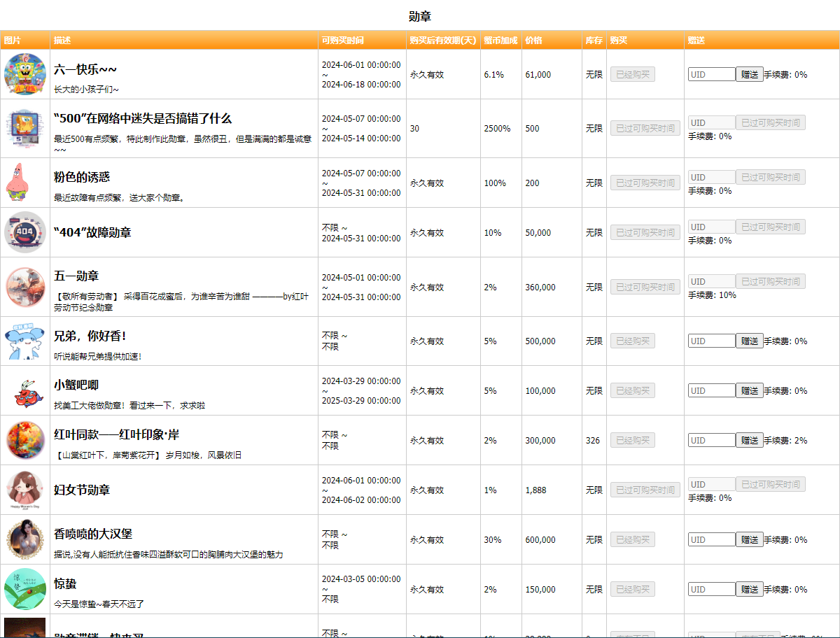Click the 惊蛰 green medal image
The height and width of the screenshot is (638, 840).
[24, 589]
